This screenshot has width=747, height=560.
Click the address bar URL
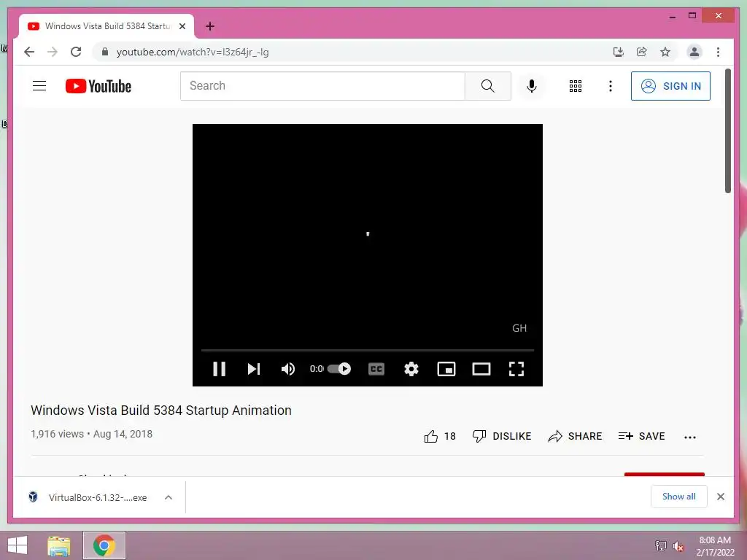pyautogui.click(x=193, y=52)
